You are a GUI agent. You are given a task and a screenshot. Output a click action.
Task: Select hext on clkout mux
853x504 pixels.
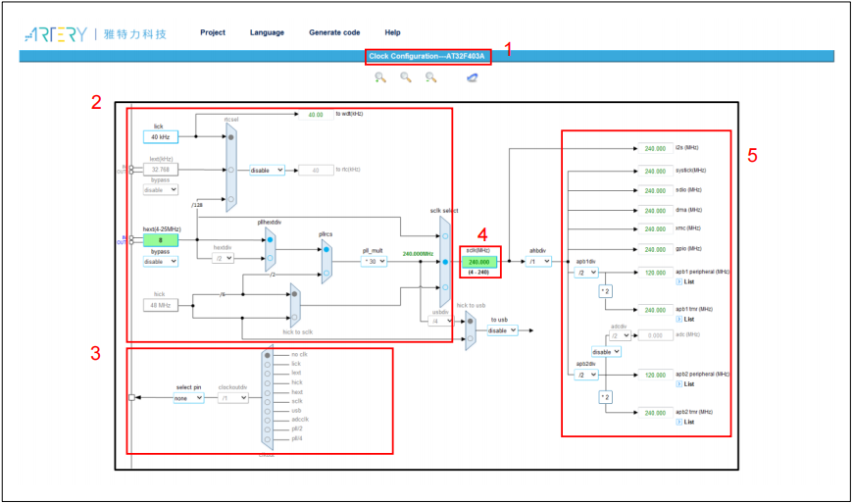[x=267, y=392]
